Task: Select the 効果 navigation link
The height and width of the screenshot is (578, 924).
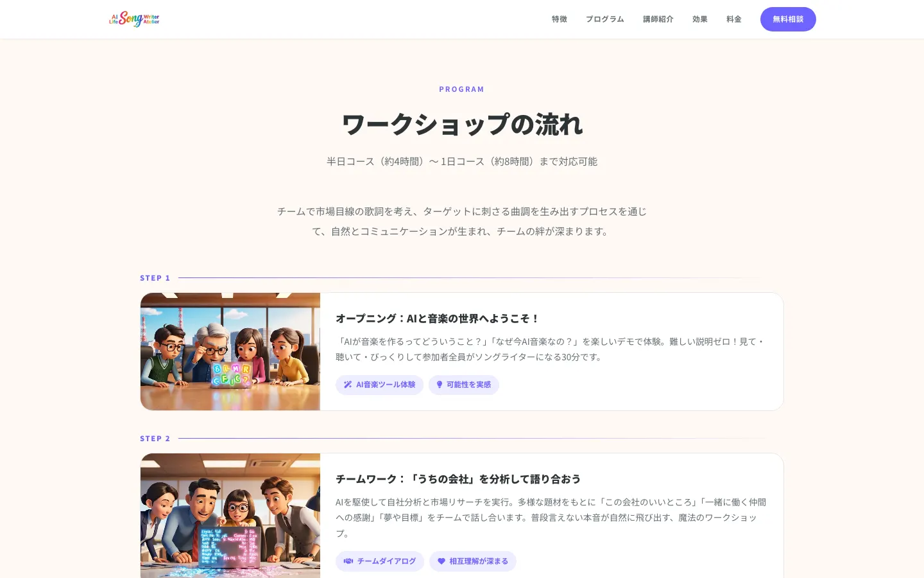Action: click(700, 19)
